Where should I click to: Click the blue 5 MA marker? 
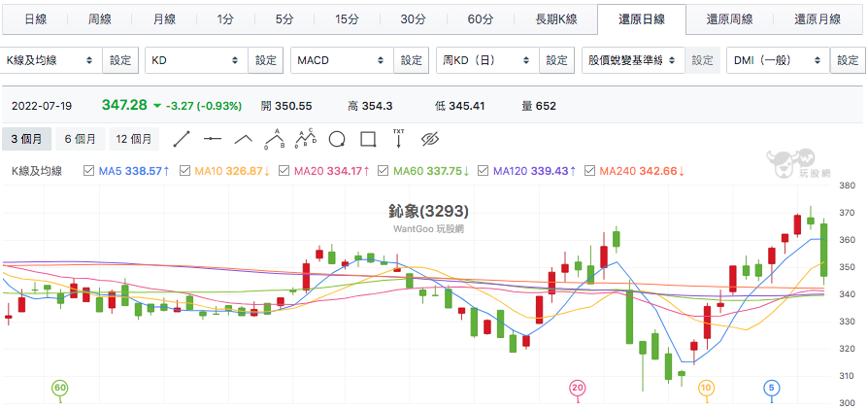(772, 388)
